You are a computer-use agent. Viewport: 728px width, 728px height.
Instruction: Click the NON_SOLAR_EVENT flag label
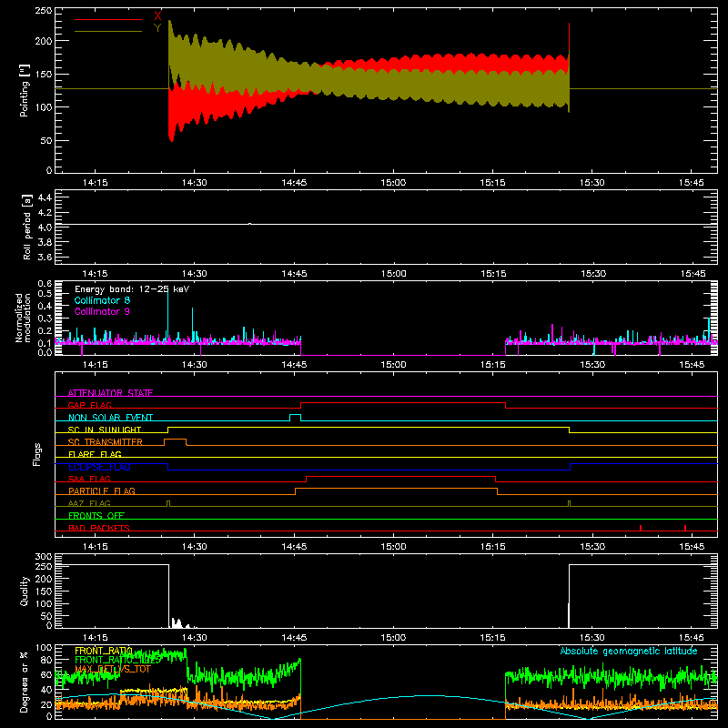tap(110, 418)
